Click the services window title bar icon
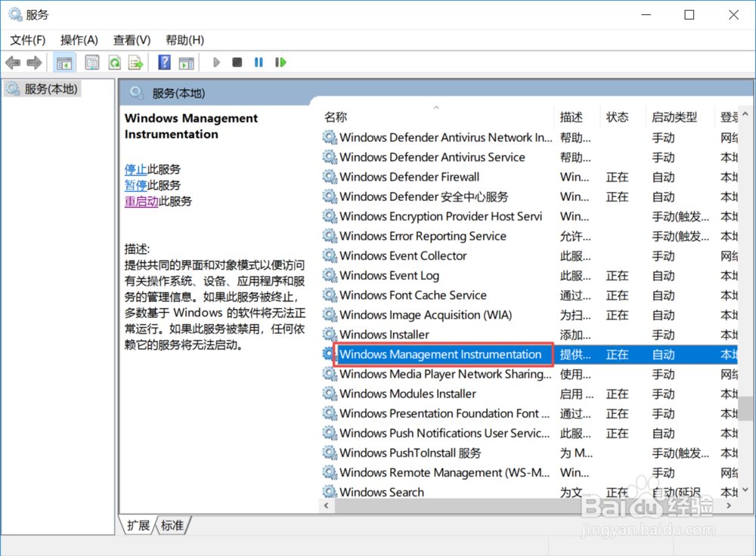This screenshot has width=756, height=556. pyautogui.click(x=15, y=14)
